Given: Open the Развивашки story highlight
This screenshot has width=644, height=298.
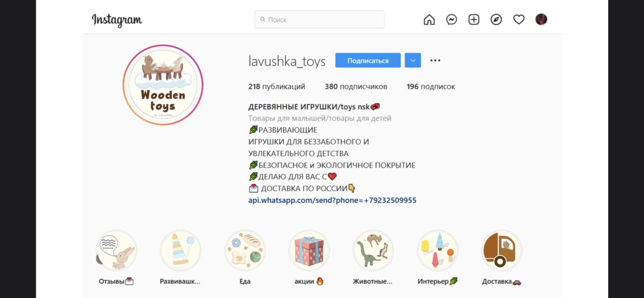Looking at the screenshot, I should [181, 250].
